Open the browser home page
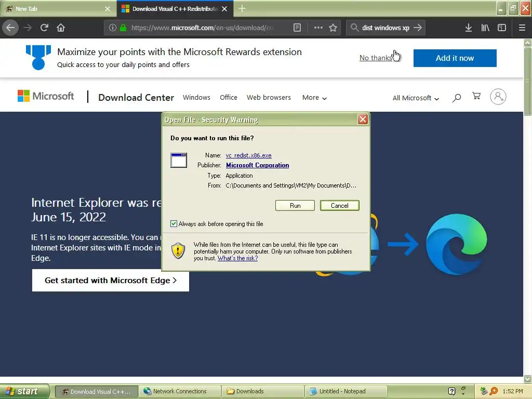Screen dimensions: 532x399 click(x=61, y=28)
